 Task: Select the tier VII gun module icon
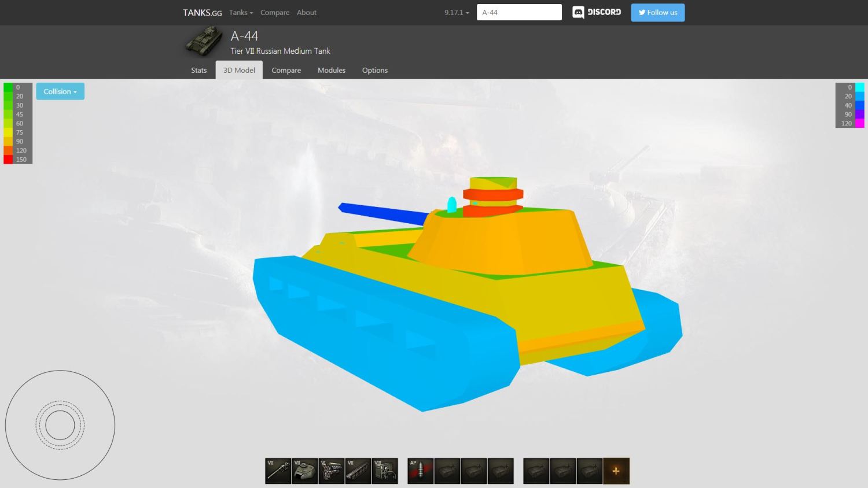(x=278, y=471)
